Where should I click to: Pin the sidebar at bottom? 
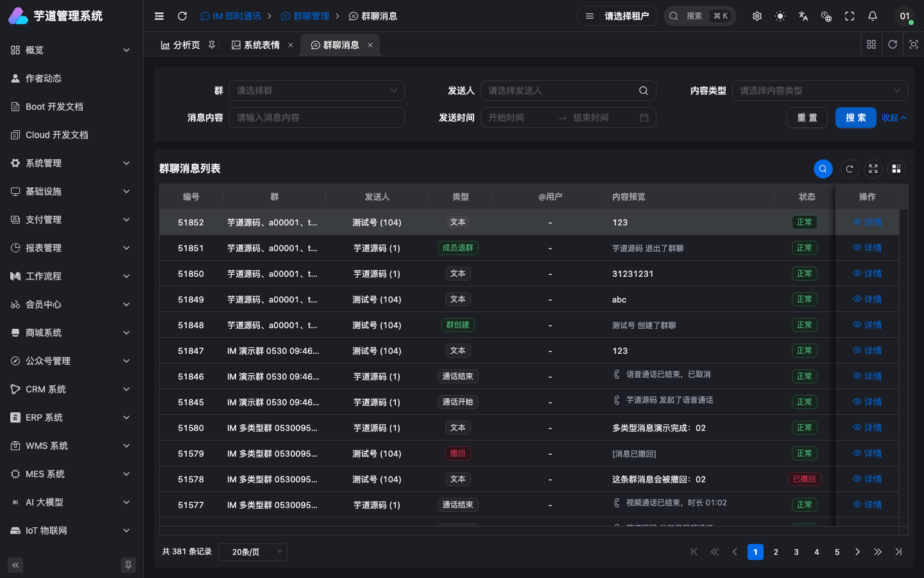point(128,565)
